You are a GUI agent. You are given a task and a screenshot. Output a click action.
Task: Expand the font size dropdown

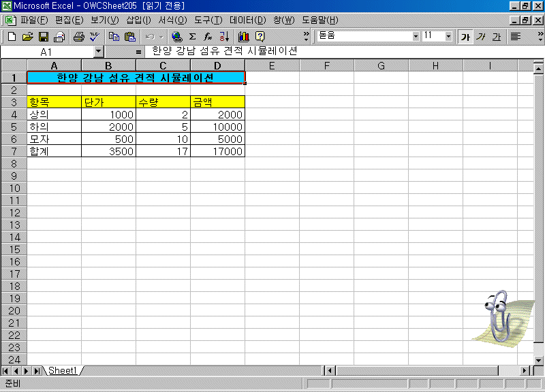tap(448, 36)
